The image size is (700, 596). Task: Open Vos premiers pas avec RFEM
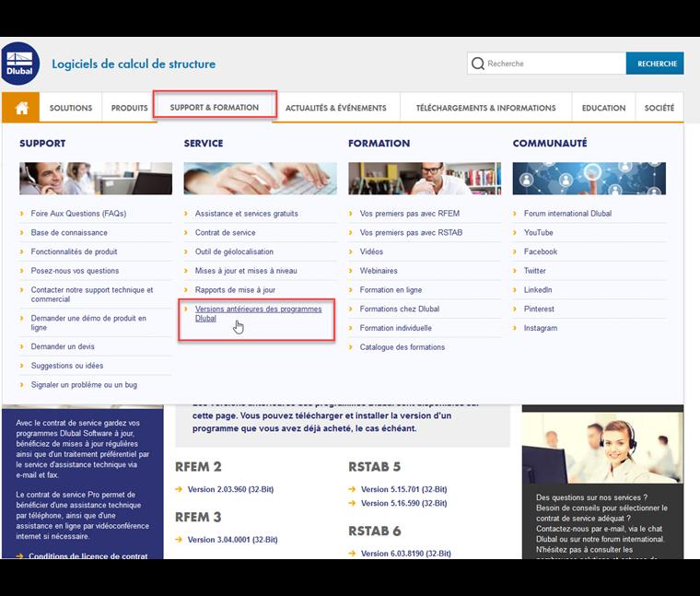point(409,214)
